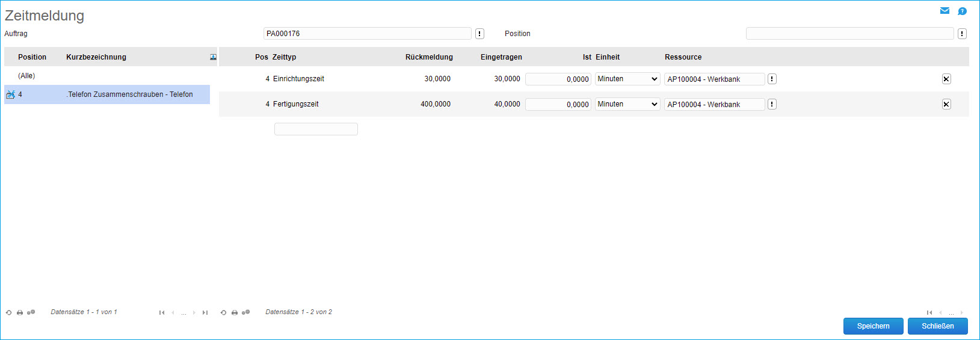
Task: Click the Rückmeldung value 30,0000
Action: coord(437,79)
